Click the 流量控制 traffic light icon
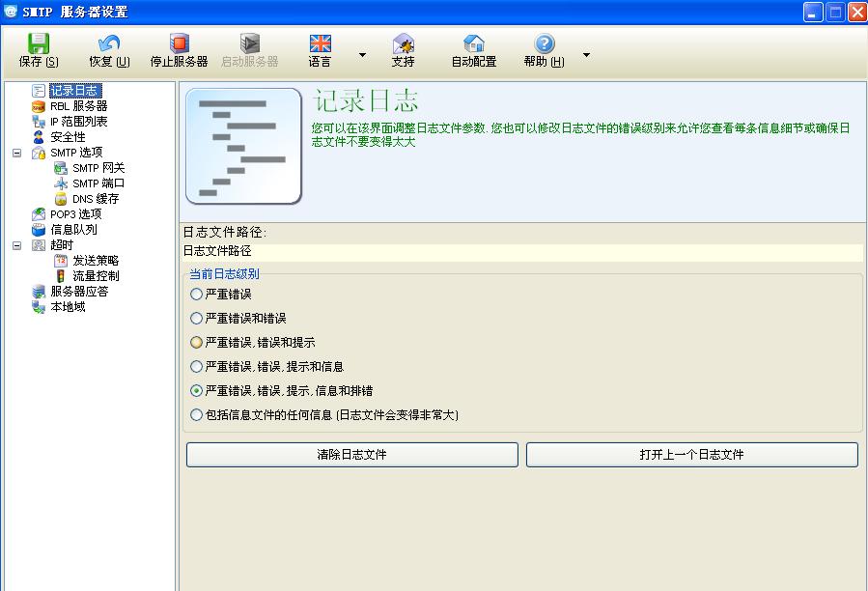Screen dimensions: 868x591 60,276
